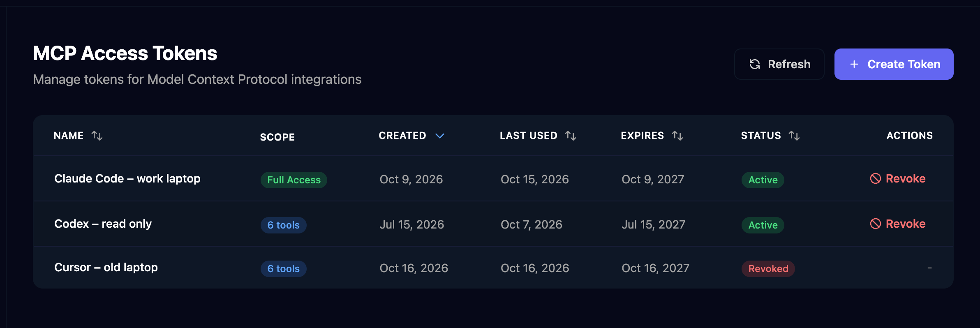
Task: Click the LAST USED column header label
Action: coord(529,136)
